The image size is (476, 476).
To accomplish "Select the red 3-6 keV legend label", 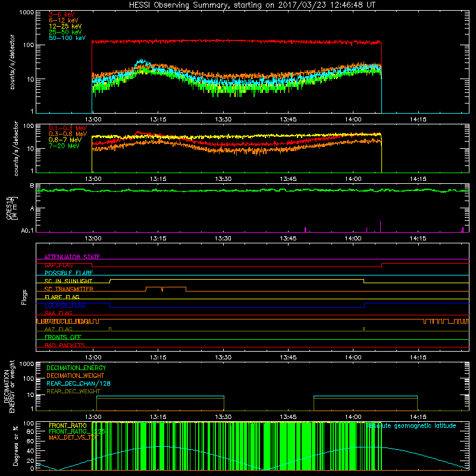I will pos(62,14).
